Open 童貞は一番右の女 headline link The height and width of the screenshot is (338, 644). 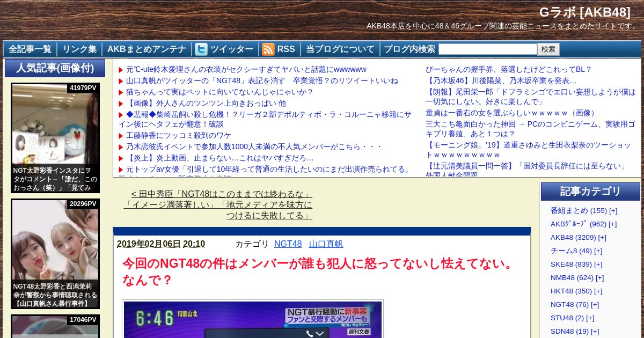point(511,113)
